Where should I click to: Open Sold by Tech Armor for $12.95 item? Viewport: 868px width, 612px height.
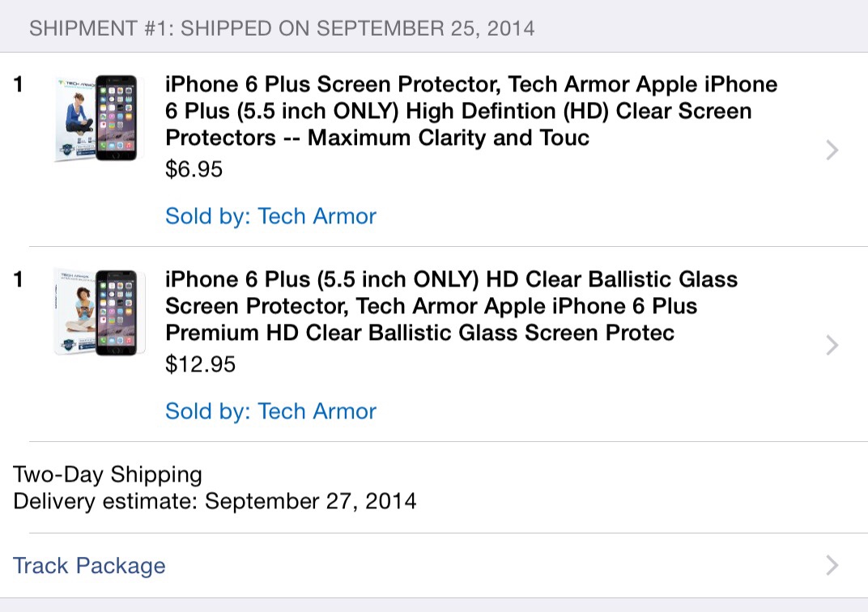[x=270, y=411]
